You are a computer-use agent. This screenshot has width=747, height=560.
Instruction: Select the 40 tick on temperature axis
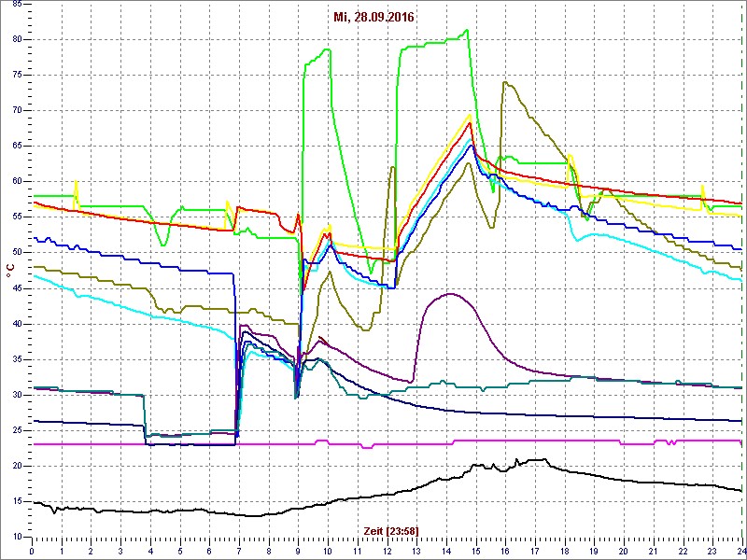coord(17,324)
